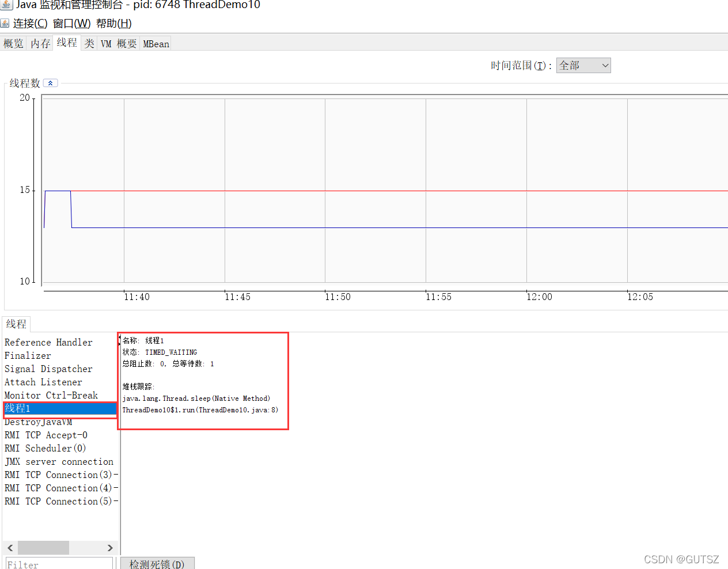Select RMI TCP Connection(5) thread
Screen dimensions: 728x569
click(x=60, y=502)
